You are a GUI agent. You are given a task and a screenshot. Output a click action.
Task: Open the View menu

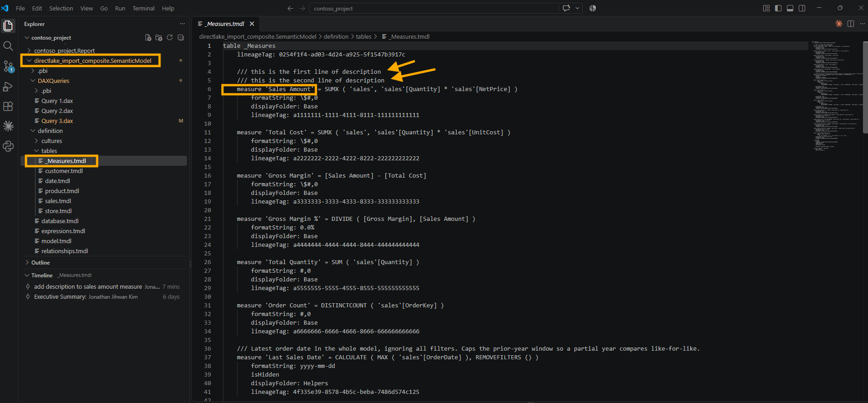[x=87, y=8]
